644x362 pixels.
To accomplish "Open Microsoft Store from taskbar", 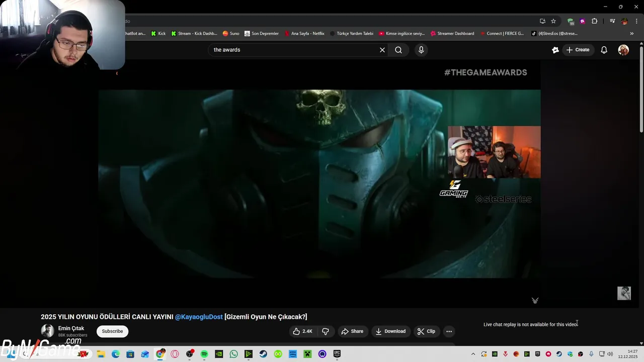I will [130, 354].
